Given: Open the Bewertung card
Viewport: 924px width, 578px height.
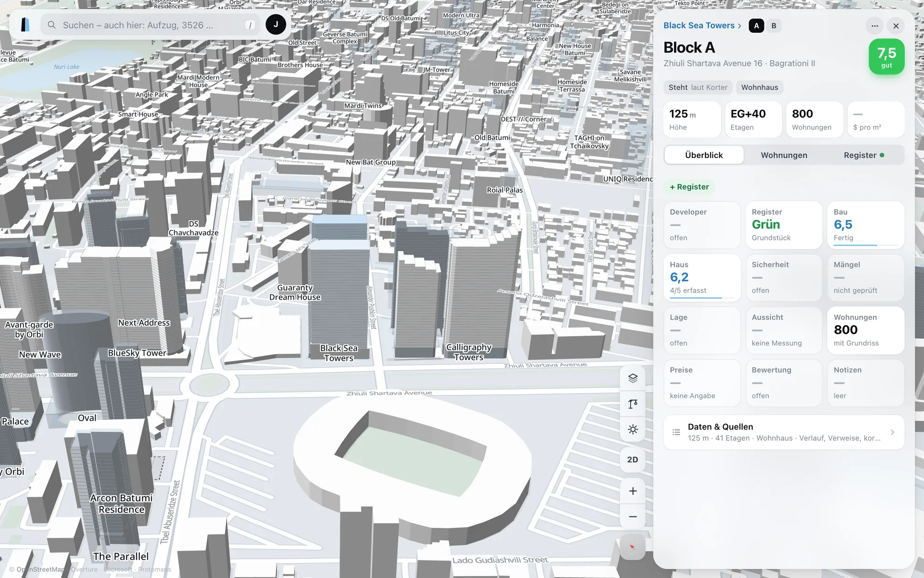Looking at the screenshot, I should point(784,383).
